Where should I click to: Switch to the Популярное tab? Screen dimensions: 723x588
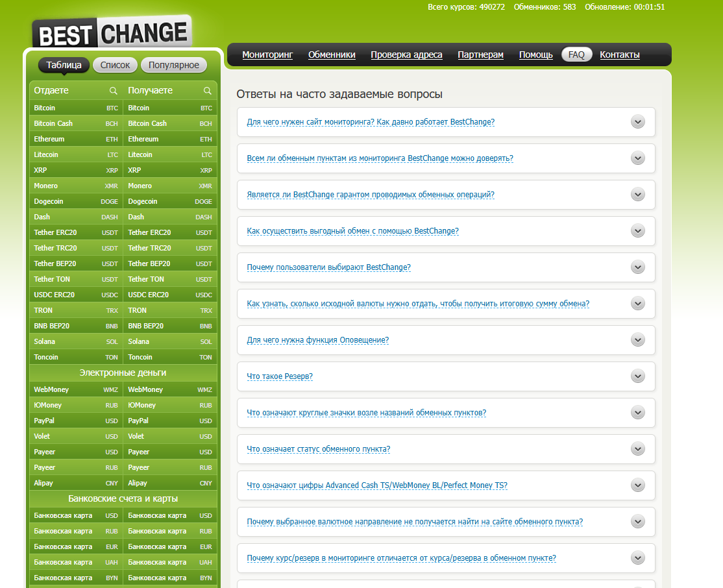pos(174,65)
